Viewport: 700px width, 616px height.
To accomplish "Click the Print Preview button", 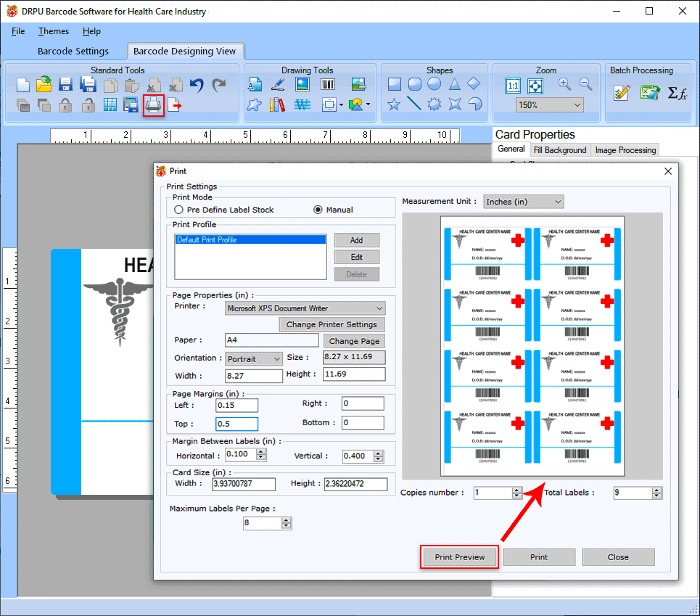I will (x=460, y=557).
